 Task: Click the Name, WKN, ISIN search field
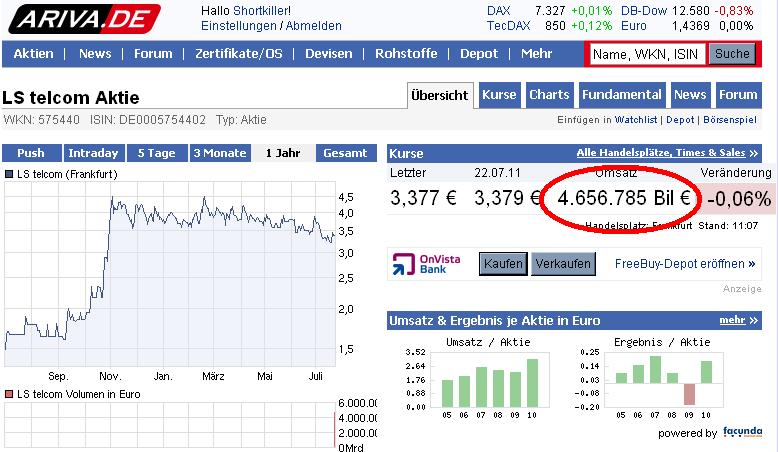[x=647, y=54]
